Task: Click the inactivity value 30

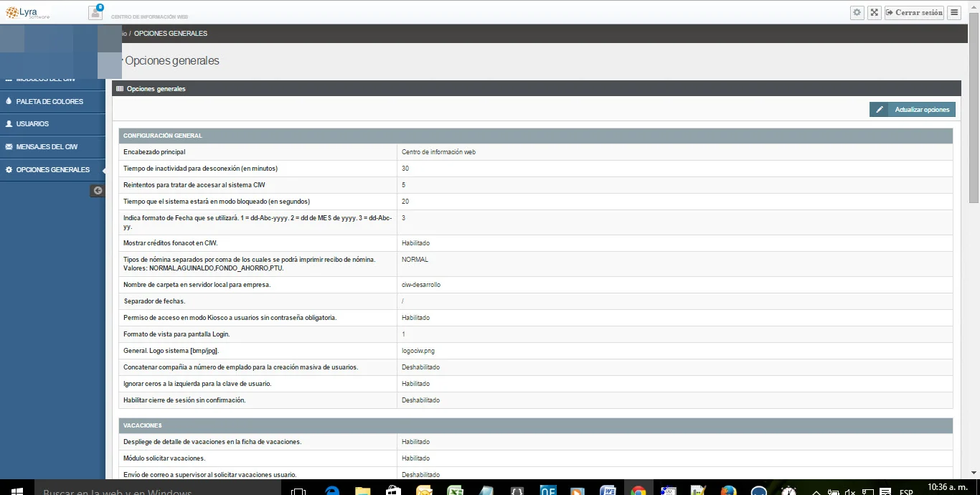Action: tap(405, 169)
